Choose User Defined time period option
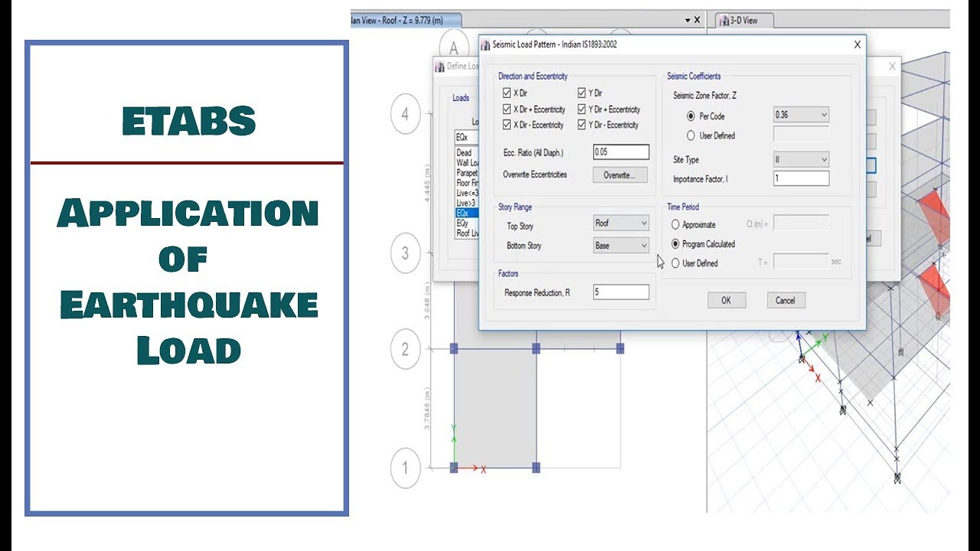The height and width of the screenshot is (551, 980). [675, 263]
